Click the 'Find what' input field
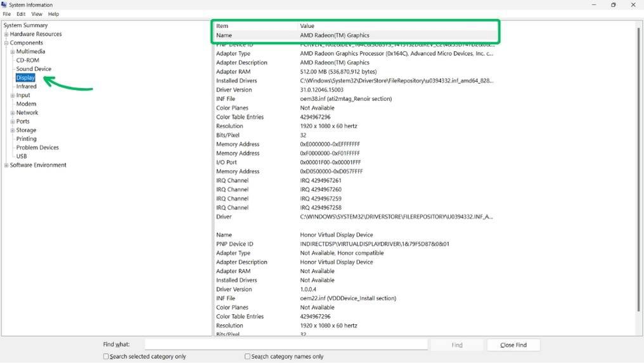Viewport: 644px width, 363px height. 286,345
